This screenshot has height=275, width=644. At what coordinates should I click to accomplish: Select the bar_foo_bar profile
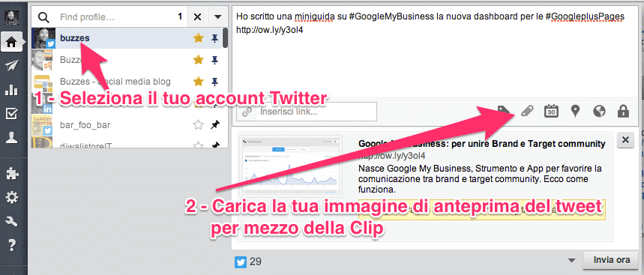point(127,124)
